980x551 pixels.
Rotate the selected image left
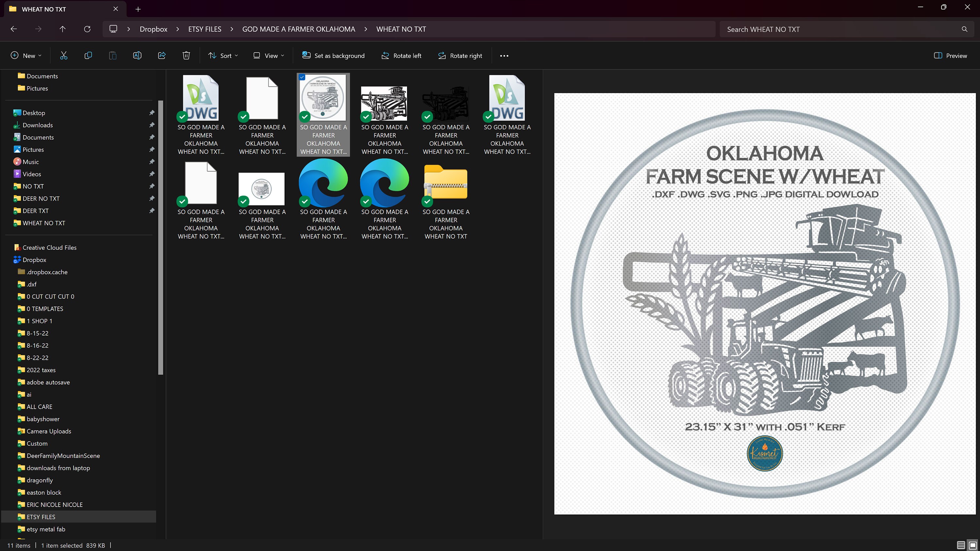pyautogui.click(x=401, y=55)
